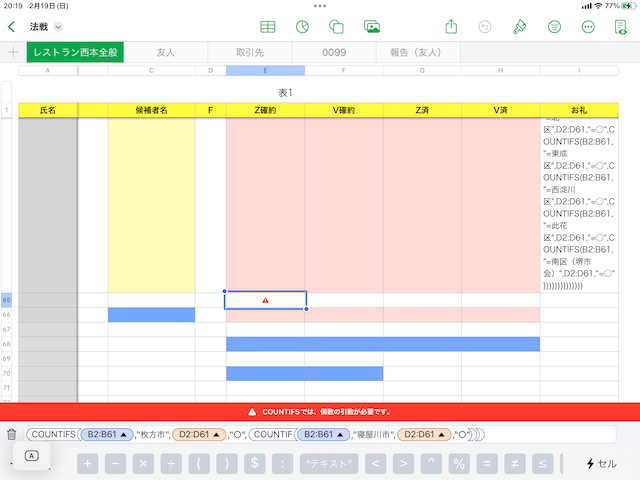Open the insert chart menu

(302, 27)
